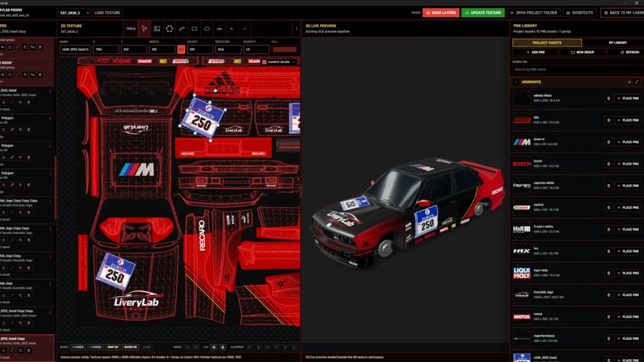Toggle GUIDES ON setting

130,347
